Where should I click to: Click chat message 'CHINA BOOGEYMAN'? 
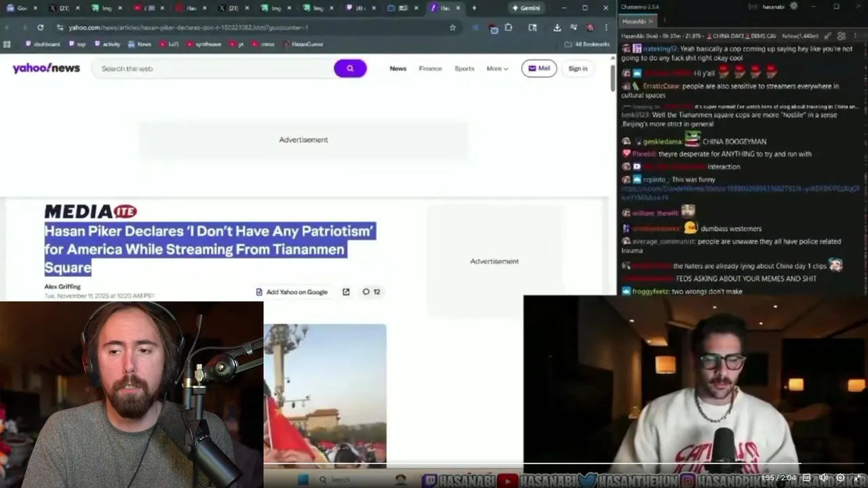pyautogui.click(x=734, y=142)
